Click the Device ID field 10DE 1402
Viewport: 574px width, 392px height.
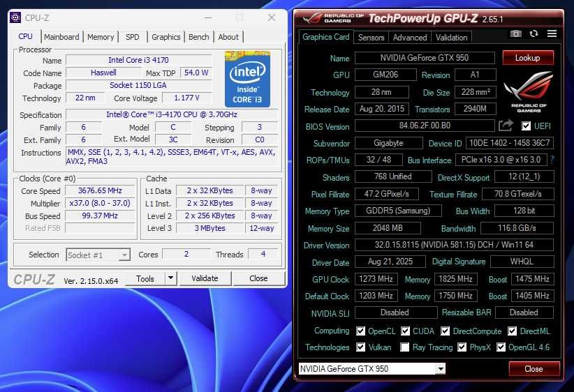coord(510,143)
